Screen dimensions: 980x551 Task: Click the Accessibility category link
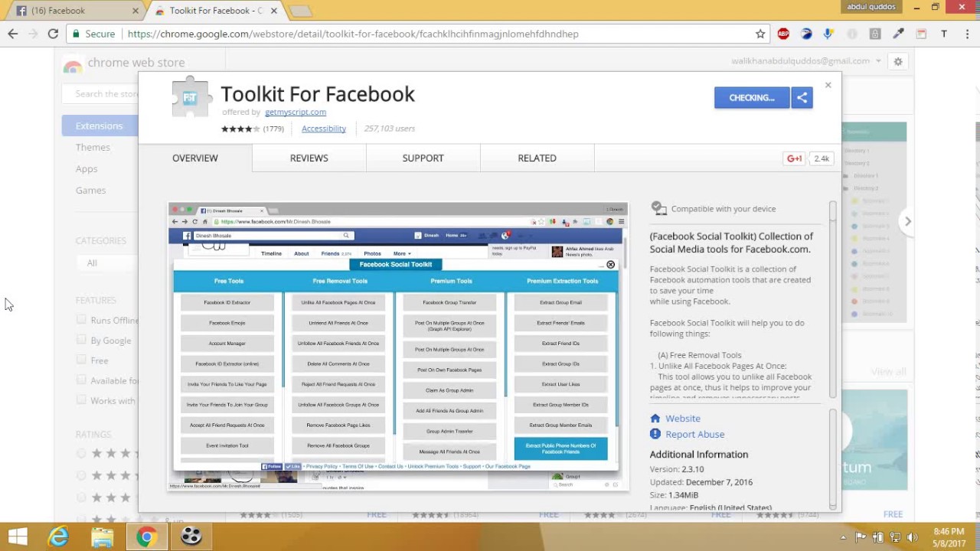(x=324, y=129)
